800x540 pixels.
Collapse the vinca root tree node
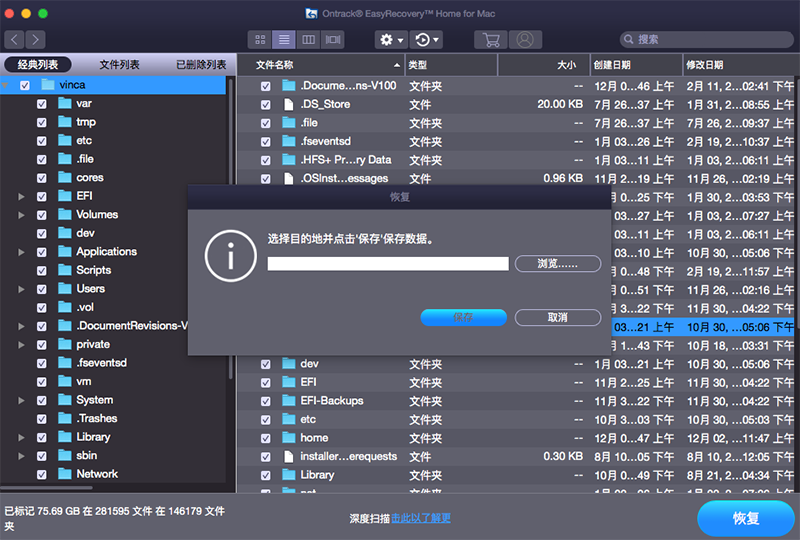(x=5, y=85)
